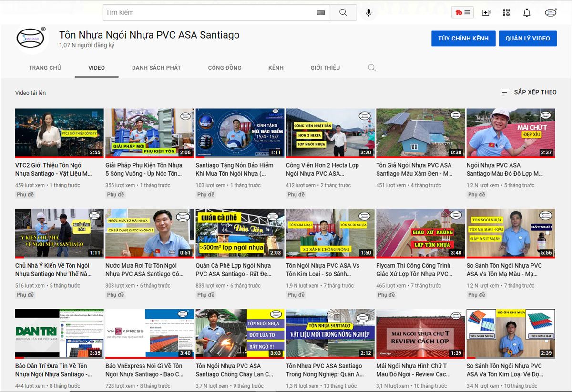
Task: Open the Vật Liệu Mới Trong Nông Nghiệp thumbnail
Action: [330, 334]
